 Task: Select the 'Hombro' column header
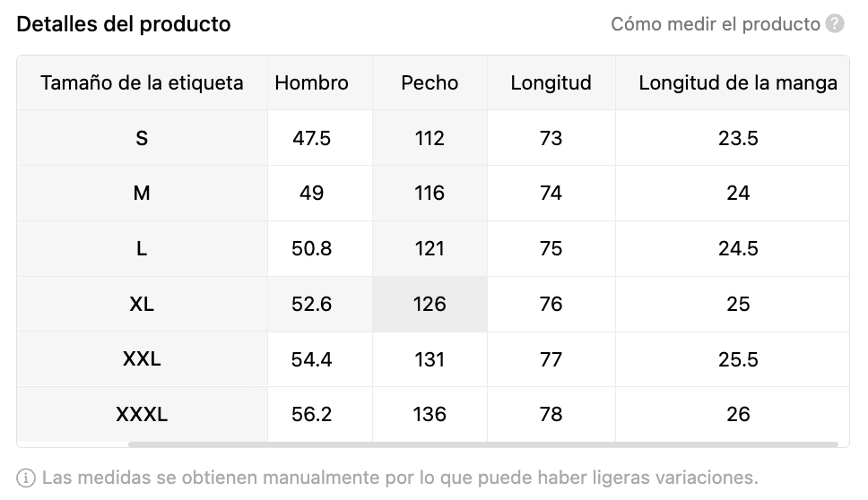coord(311,83)
